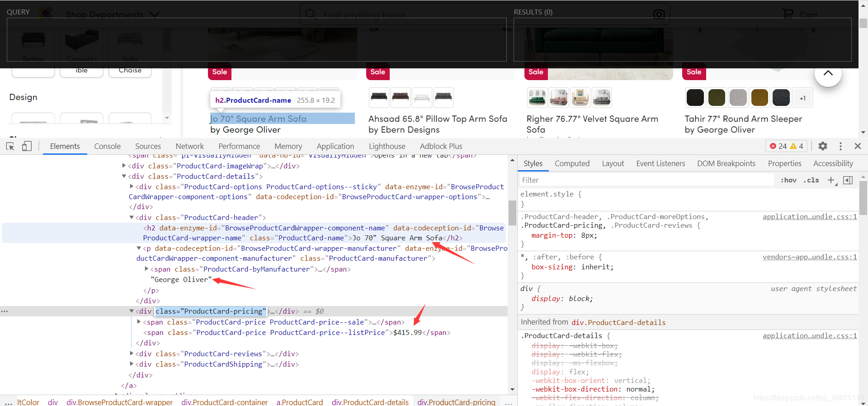Open vendors~app bundle css source link
This screenshot has width=868, height=406.
[x=810, y=257]
